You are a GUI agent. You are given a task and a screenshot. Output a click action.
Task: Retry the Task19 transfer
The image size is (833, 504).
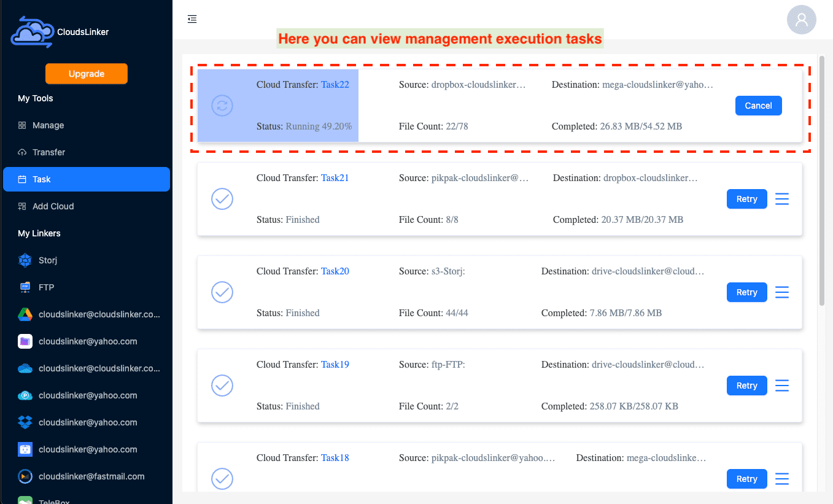746,386
